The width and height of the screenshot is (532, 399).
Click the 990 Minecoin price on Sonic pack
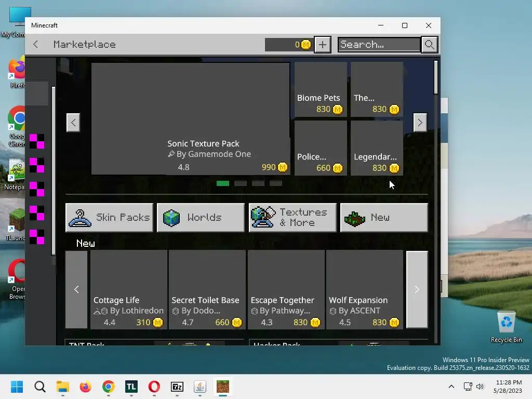pos(274,167)
